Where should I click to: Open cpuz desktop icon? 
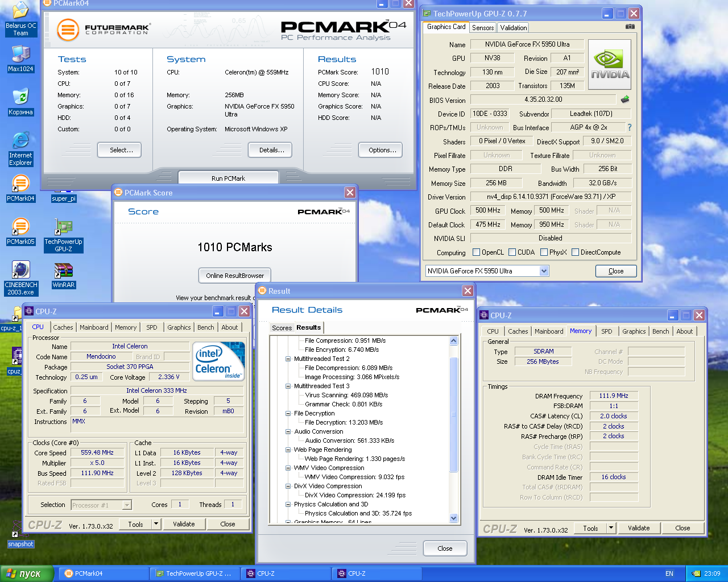pos(14,361)
